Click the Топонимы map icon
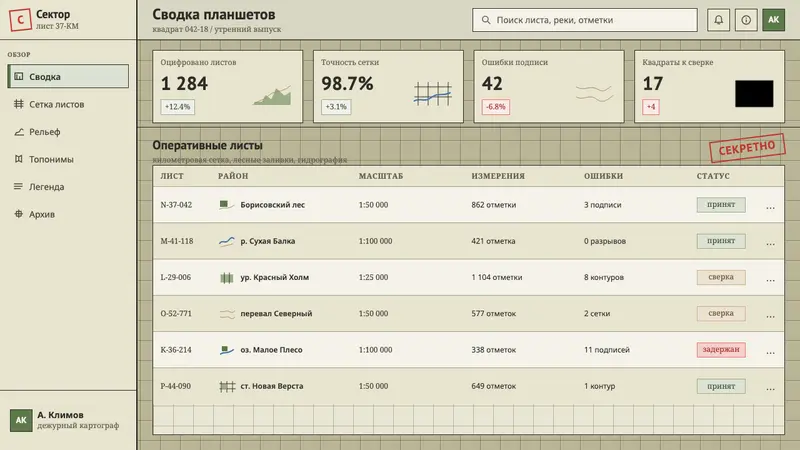Screen dimensions: 800x450 19,159
